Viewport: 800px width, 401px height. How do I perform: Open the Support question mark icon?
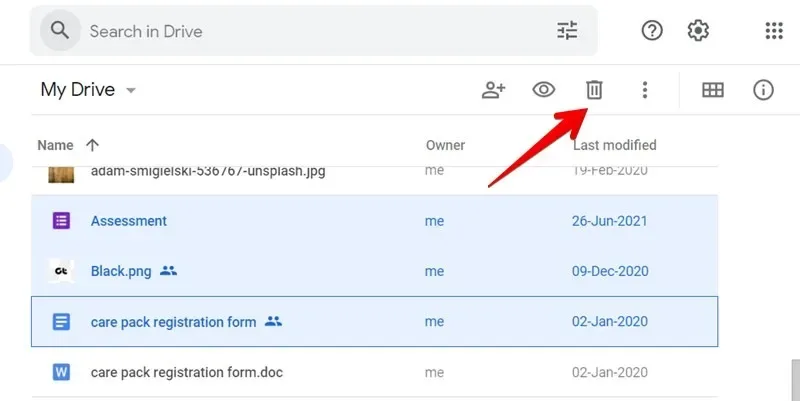pyautogui.click(x=652, y=31)
